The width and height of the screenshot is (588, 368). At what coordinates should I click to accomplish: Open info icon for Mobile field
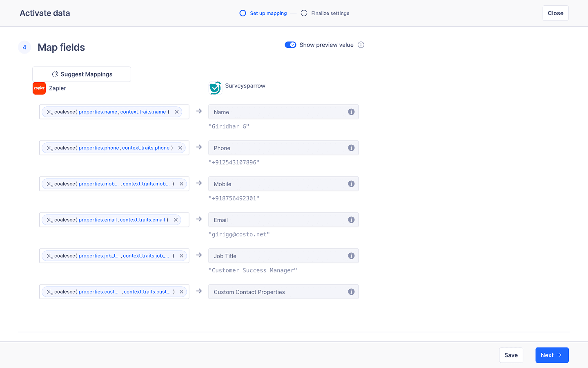pos(351,184)
